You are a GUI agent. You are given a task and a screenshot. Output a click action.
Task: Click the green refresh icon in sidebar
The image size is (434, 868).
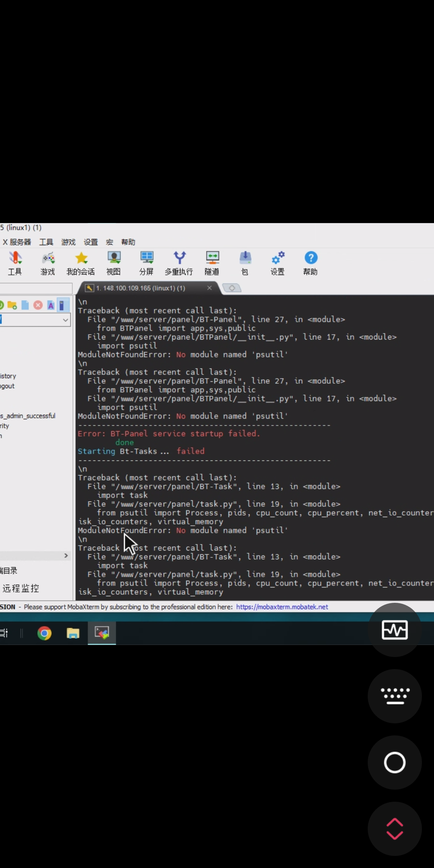[x=2, y=305]
